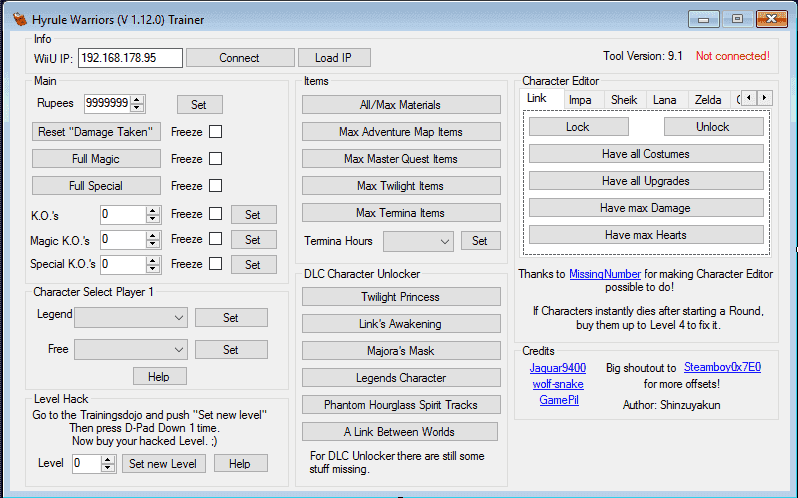Open the Free character dropdown
Image resolution: width=798 pixels, height=498 pixels.
(131, 349)
